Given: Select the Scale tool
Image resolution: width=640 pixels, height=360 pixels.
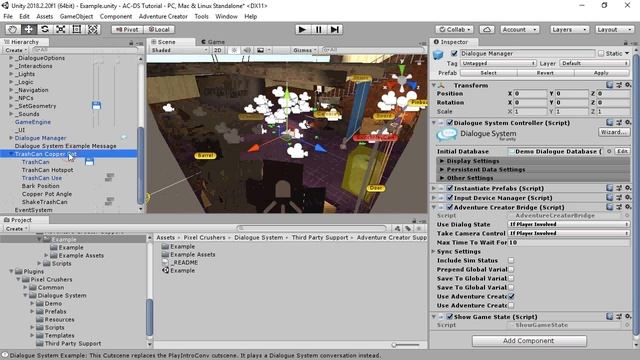Looking at the screenshot, I should pos(60,29).
